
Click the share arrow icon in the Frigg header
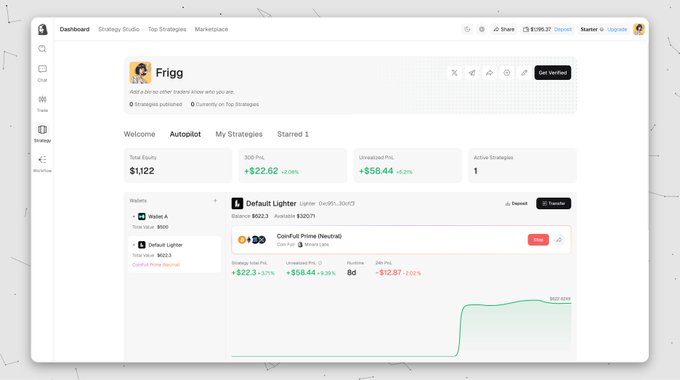pyautogui.click(x=489, y=73)
